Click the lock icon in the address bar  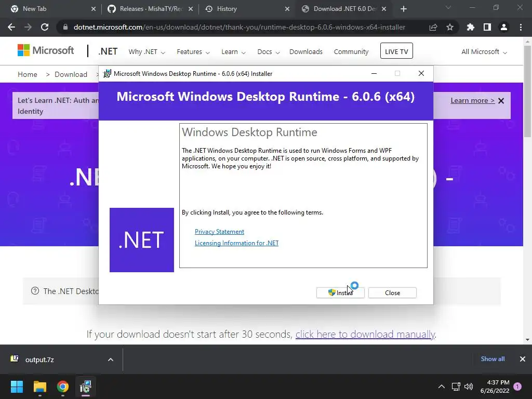[65, 27]
